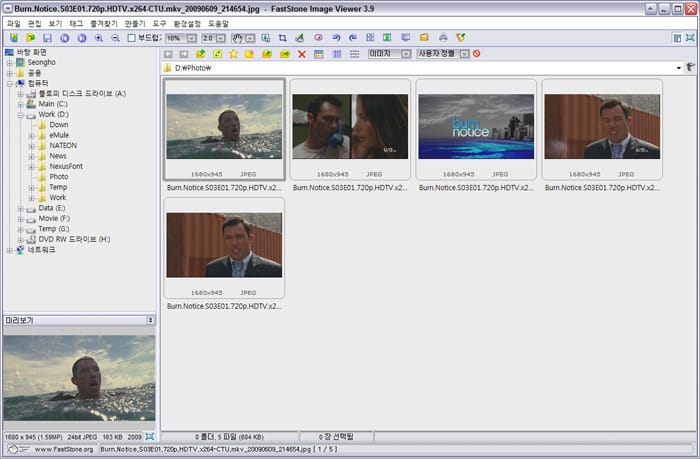Select the phone call scene thumbnail
Screen dimensions: 700x459
point(350,126)
